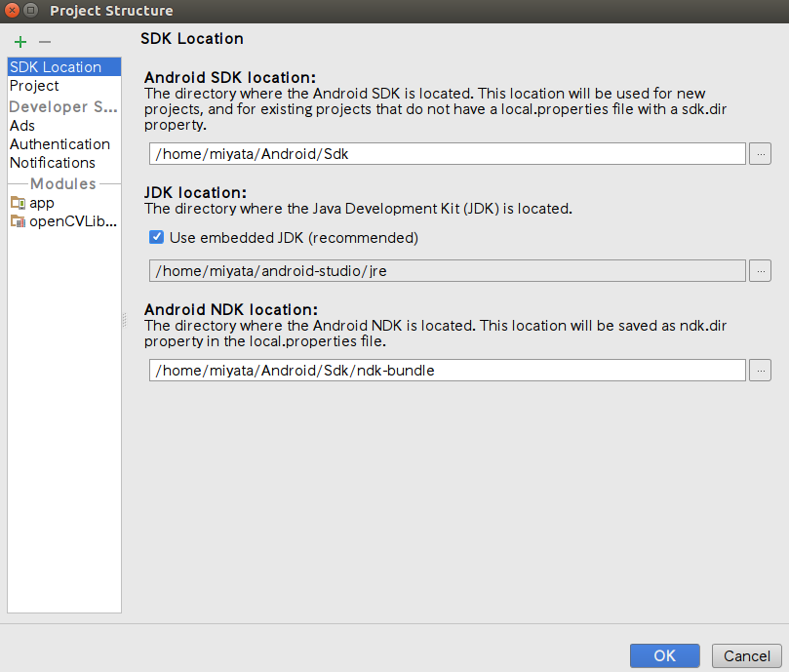Close the Project Structure dialog
Viewport: 789px width, 672px height.
coord(12,10)
